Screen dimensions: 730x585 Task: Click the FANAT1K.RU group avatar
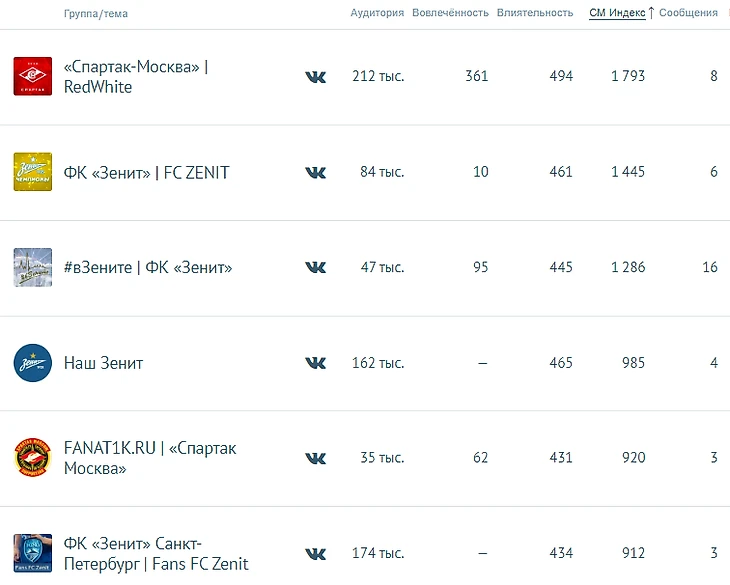tap(32, 458)
